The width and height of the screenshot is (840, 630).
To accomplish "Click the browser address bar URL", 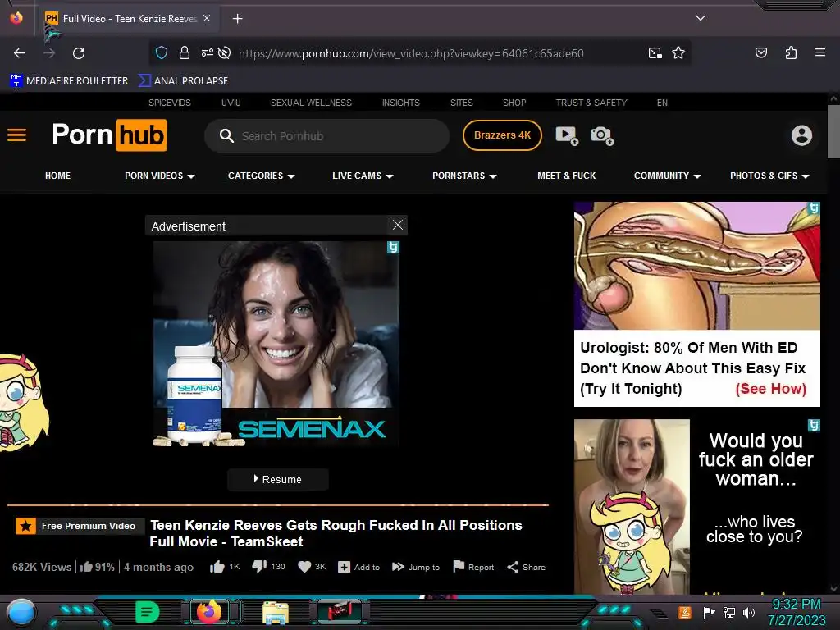I will coord(411,53).
